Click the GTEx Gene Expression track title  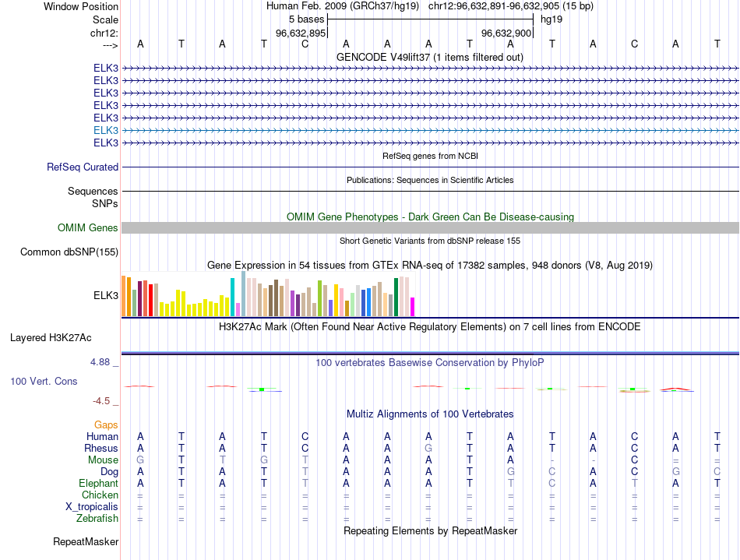(430, 265)
